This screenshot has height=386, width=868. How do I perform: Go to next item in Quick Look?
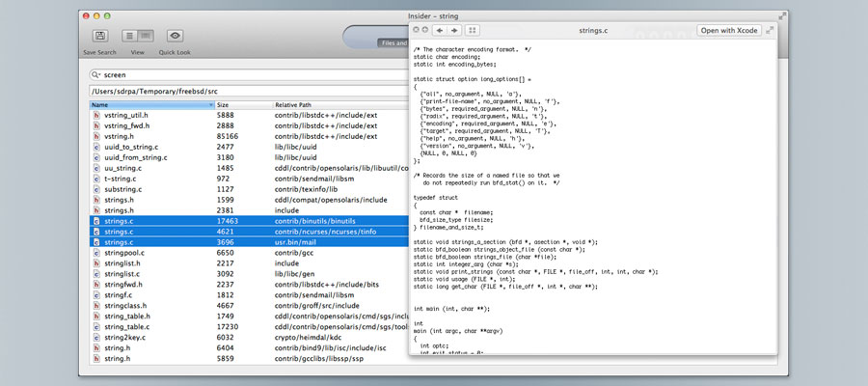point(454,31)
